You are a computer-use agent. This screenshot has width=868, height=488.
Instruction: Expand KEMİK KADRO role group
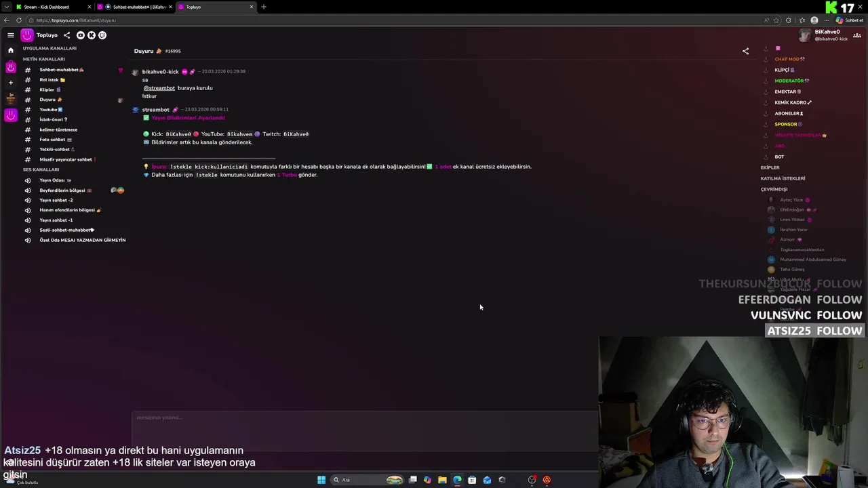click(793, 102)
